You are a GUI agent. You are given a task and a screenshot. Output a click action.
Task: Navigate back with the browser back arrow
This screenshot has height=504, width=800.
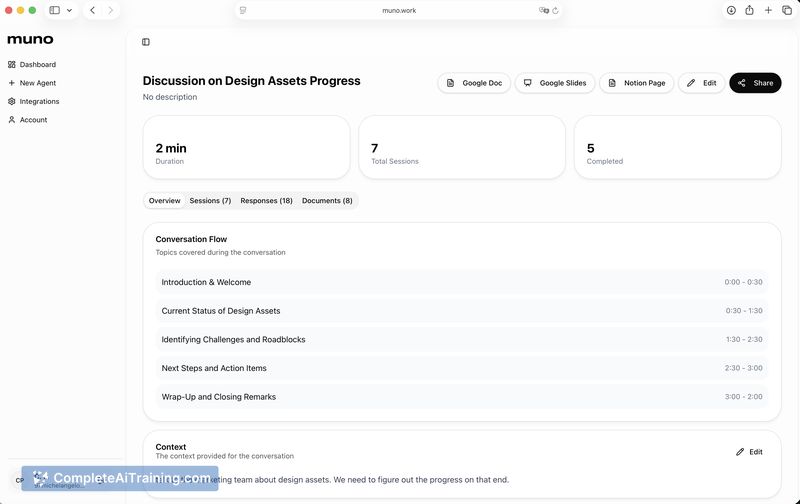[92, 10]
